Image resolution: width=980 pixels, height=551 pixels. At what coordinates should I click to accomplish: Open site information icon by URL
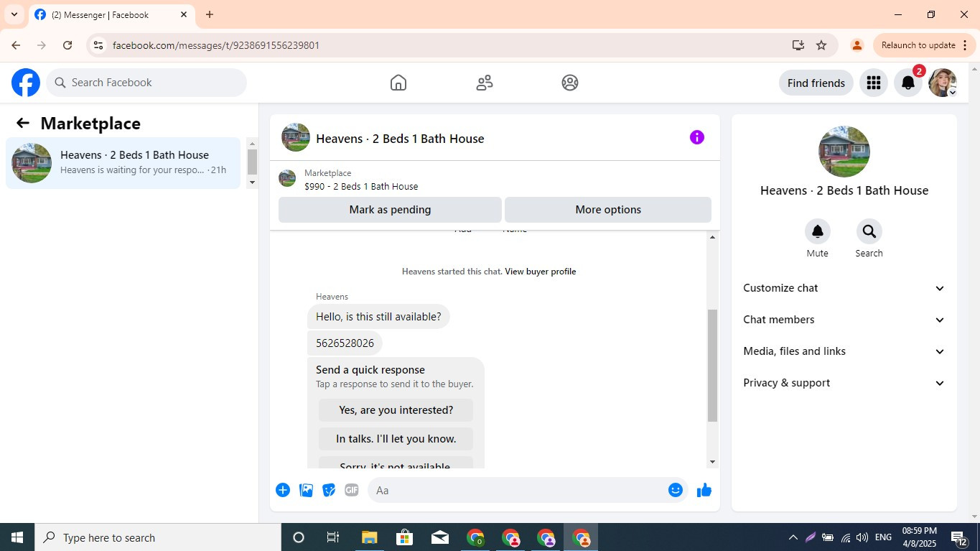[x=98, y=45]
